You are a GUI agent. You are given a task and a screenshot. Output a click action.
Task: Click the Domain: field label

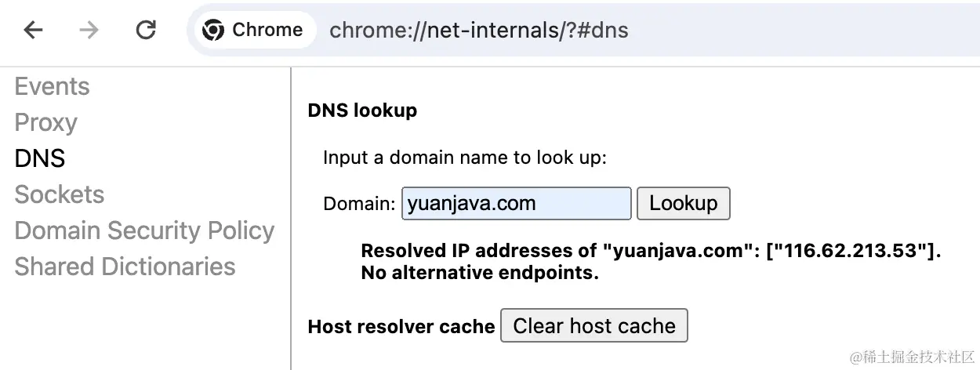[359, 205]
